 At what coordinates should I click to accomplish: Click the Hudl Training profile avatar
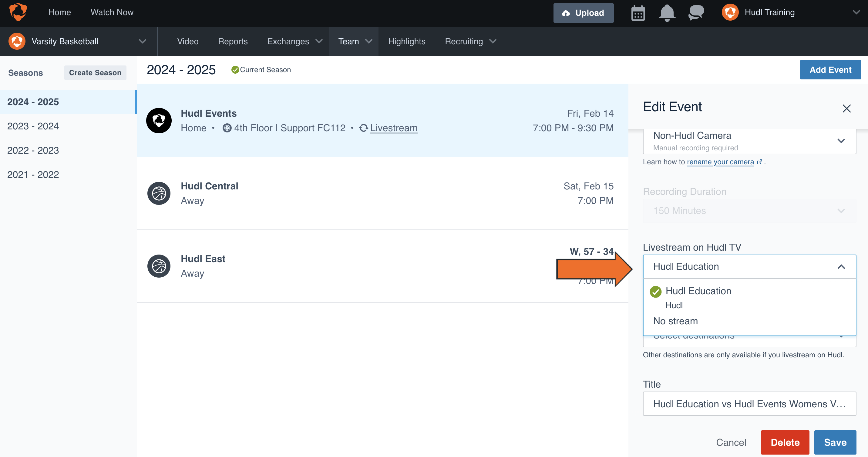point(730,12)
